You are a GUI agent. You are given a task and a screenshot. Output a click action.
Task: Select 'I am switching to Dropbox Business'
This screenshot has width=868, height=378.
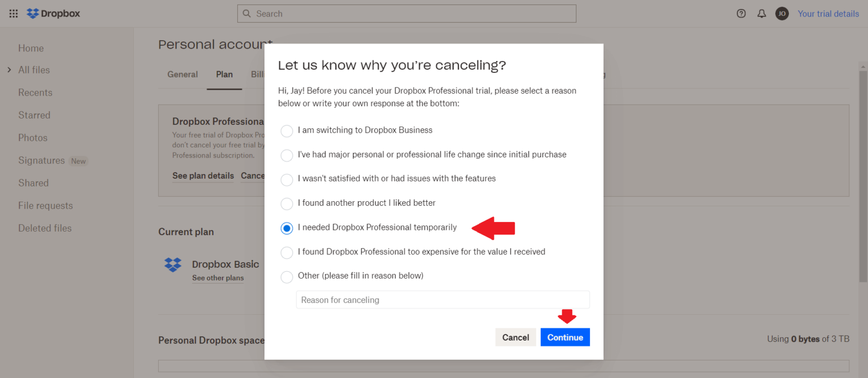click(287, 131)
